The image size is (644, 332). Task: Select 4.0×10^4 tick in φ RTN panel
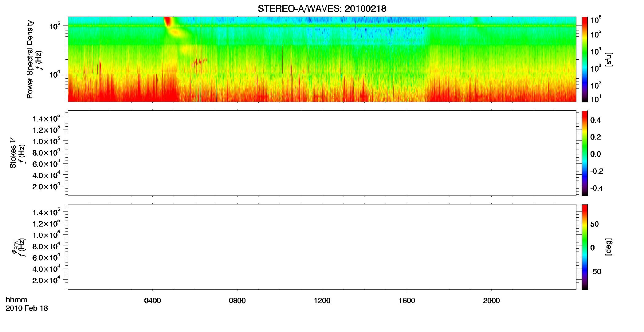(46, 269)
